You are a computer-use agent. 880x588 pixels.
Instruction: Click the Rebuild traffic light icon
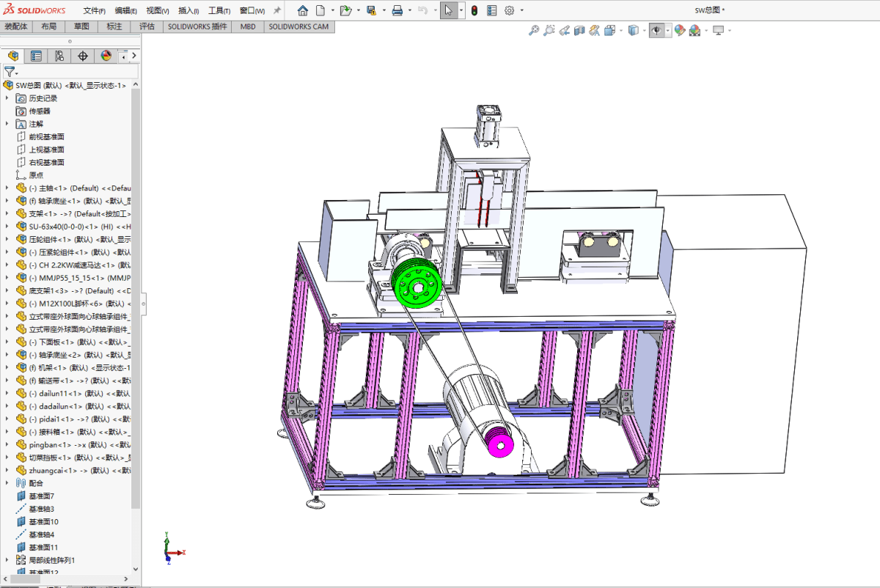(x=474, y=10)
